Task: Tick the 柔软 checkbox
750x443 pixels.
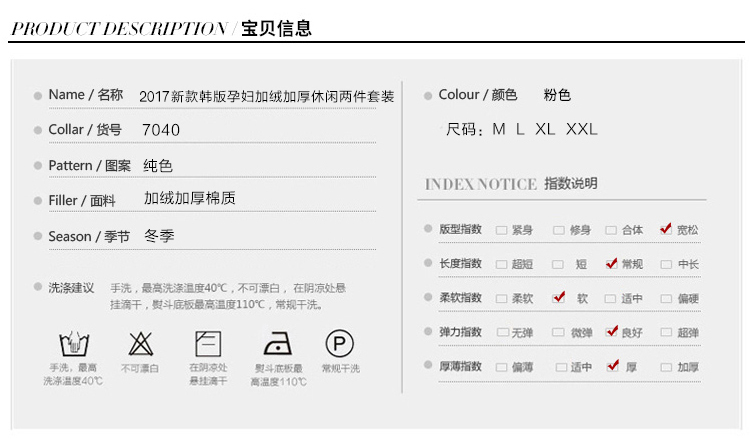Action: coord(501,299)
